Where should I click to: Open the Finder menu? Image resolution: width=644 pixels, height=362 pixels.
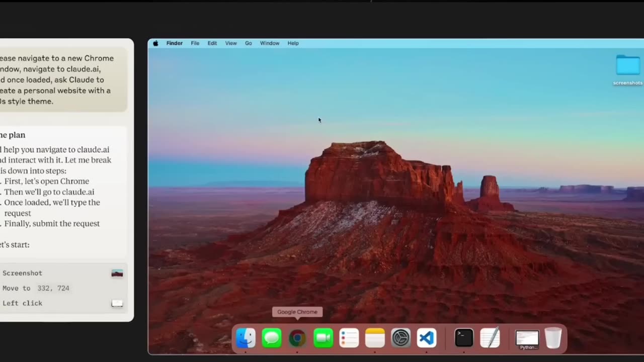pos(175,43)
